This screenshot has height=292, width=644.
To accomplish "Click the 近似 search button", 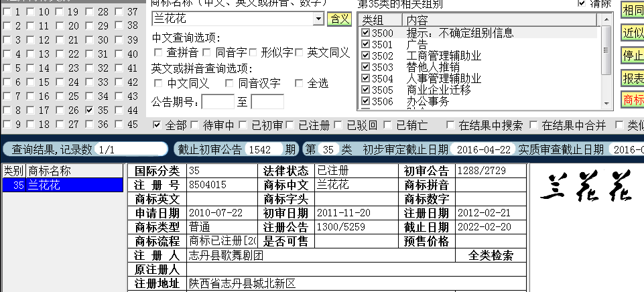I will (633, 33).
